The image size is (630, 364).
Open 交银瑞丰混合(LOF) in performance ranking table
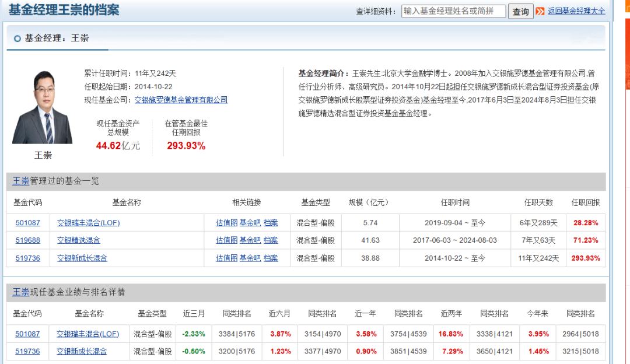[x=87, y=334]
